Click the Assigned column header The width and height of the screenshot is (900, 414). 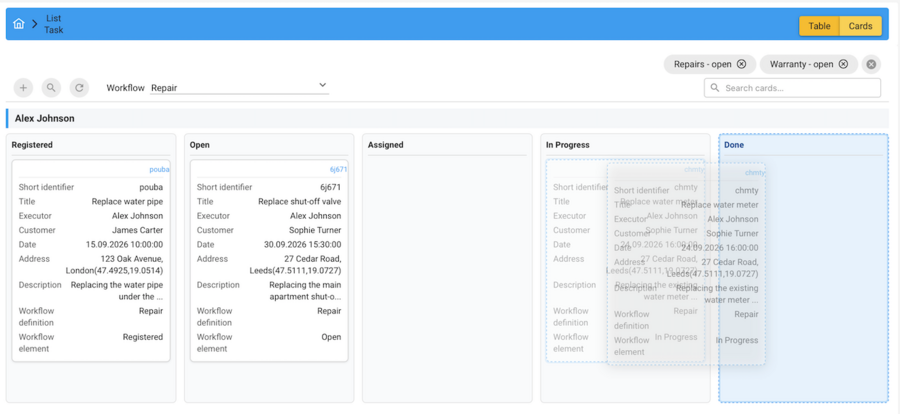tap(386, 145)
